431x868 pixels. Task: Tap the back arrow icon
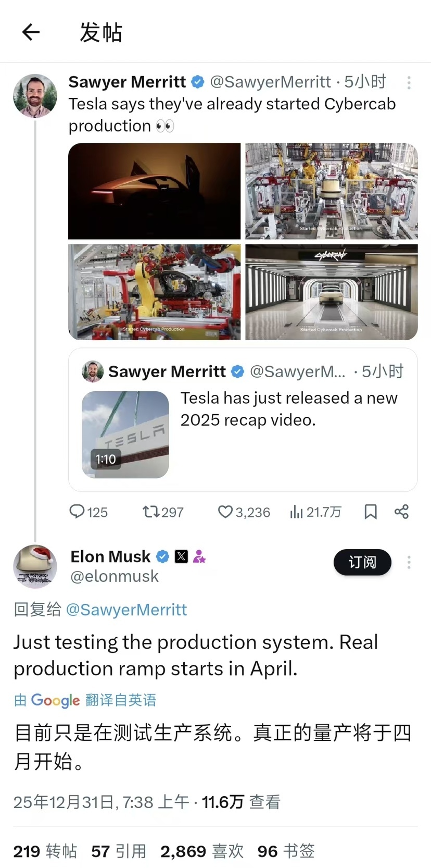[31, 32]
